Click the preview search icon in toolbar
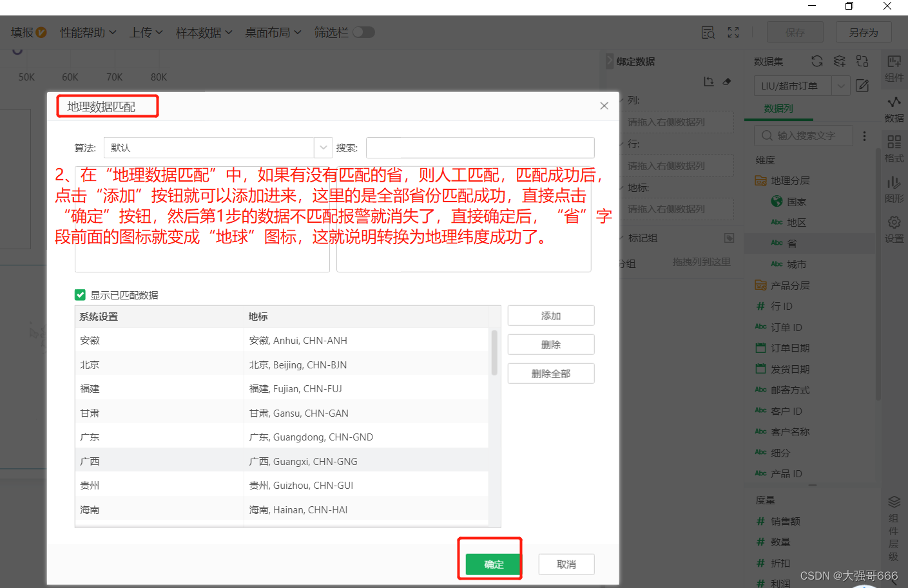The width and height of the screenshot is (908, 588). click(708, 32)
